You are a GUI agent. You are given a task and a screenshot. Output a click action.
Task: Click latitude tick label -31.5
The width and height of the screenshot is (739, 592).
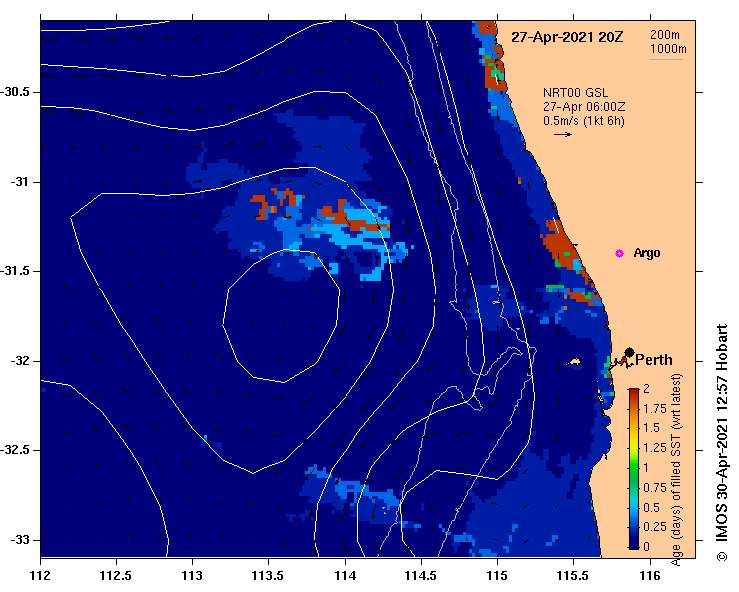pos(14,271)
